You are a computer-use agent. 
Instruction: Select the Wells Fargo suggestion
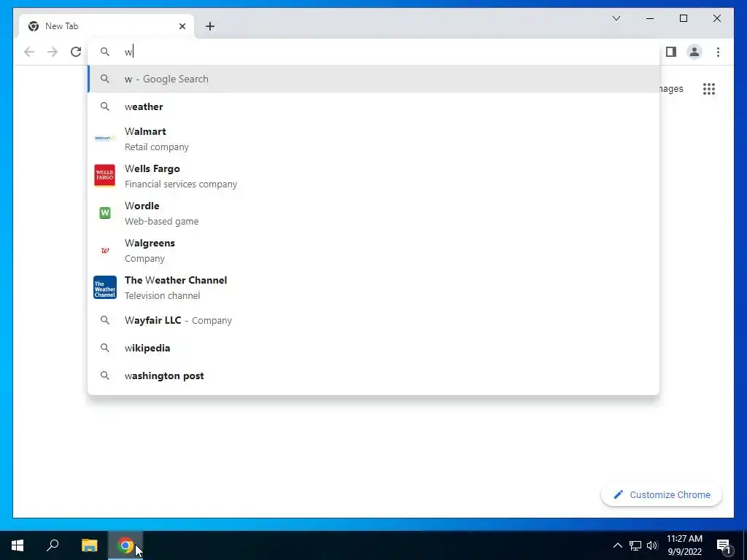(373, 176)
